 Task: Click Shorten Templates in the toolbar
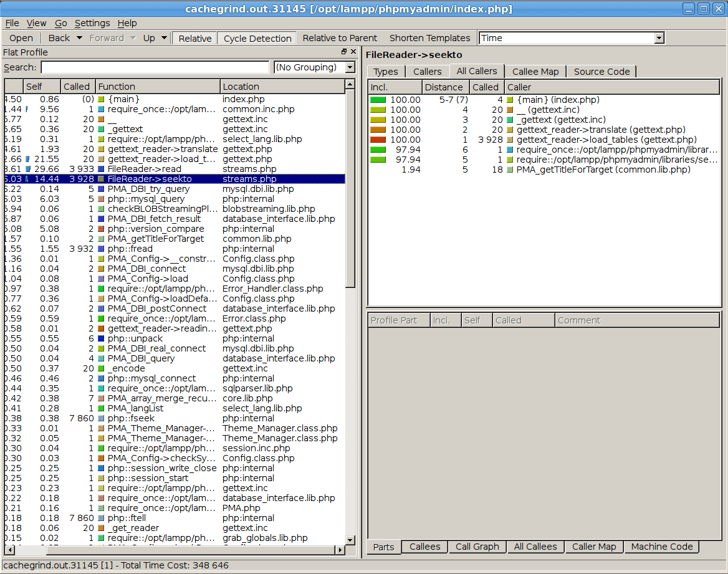pyautogui.click(x=430, y=38)
